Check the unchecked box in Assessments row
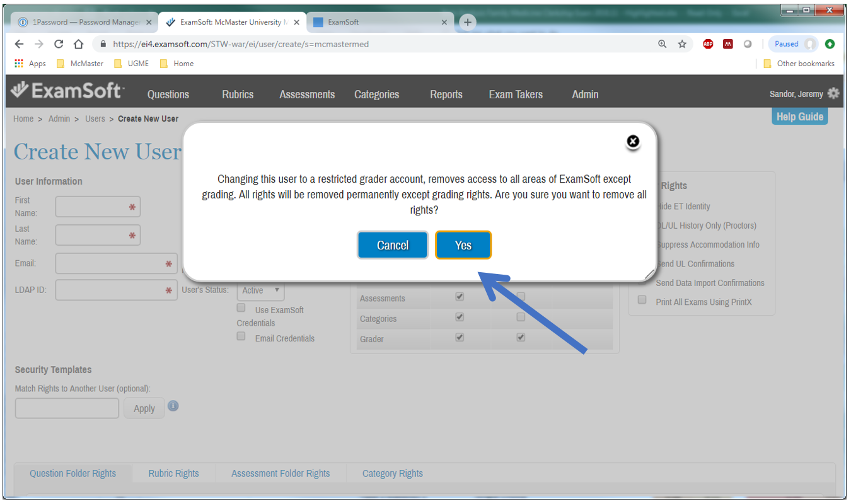 coord(521,296)
